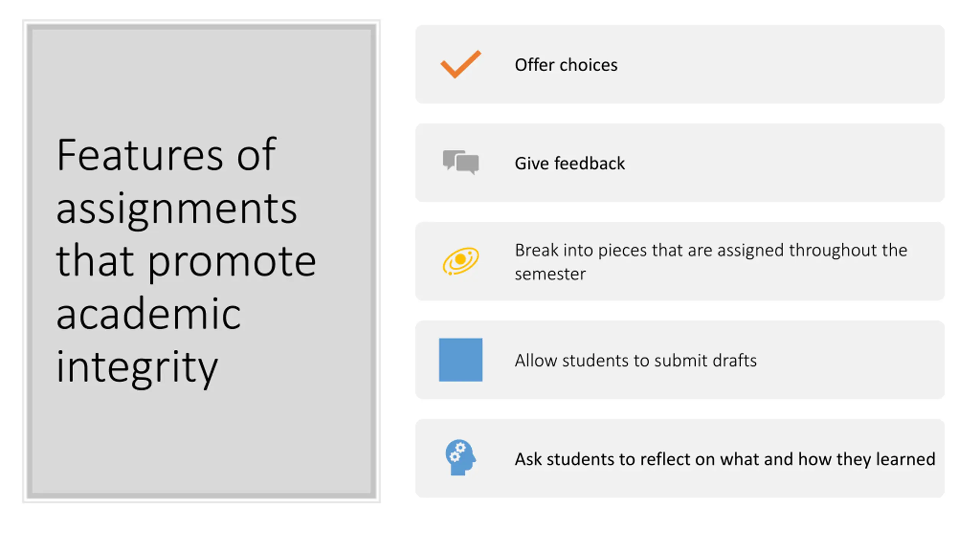
Task: Click 'that promote' in the title
Action: click(186, 262)
